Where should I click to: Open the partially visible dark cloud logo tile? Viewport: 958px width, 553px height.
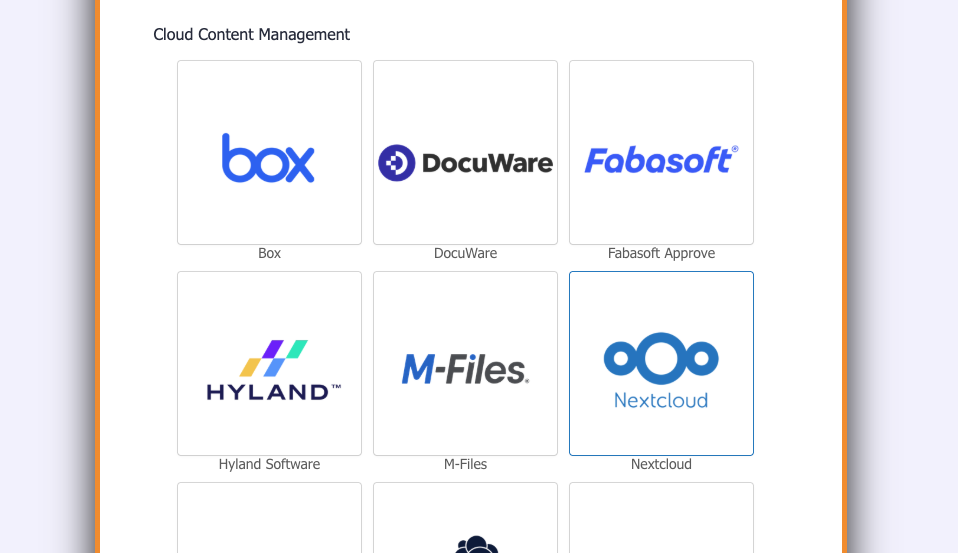(x=466, y=518)
